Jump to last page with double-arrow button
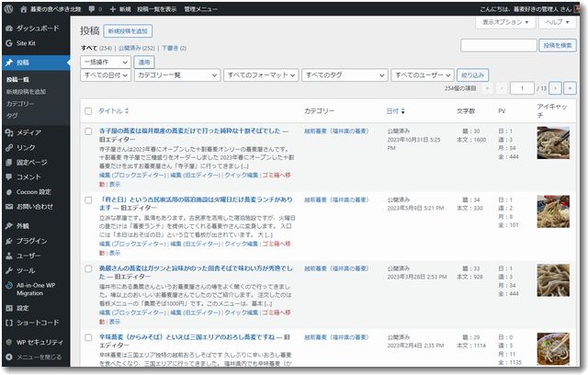Screen dimensions: 588x375 pos(571,88)
